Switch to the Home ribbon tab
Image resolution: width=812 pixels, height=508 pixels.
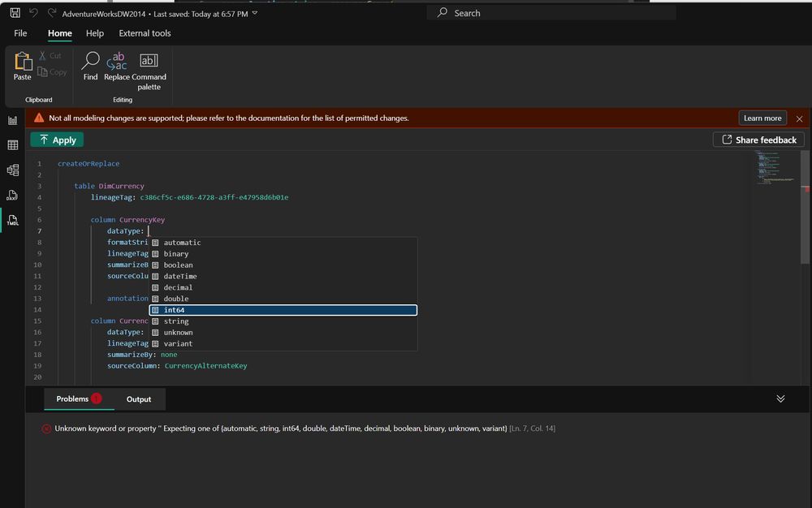60,33
